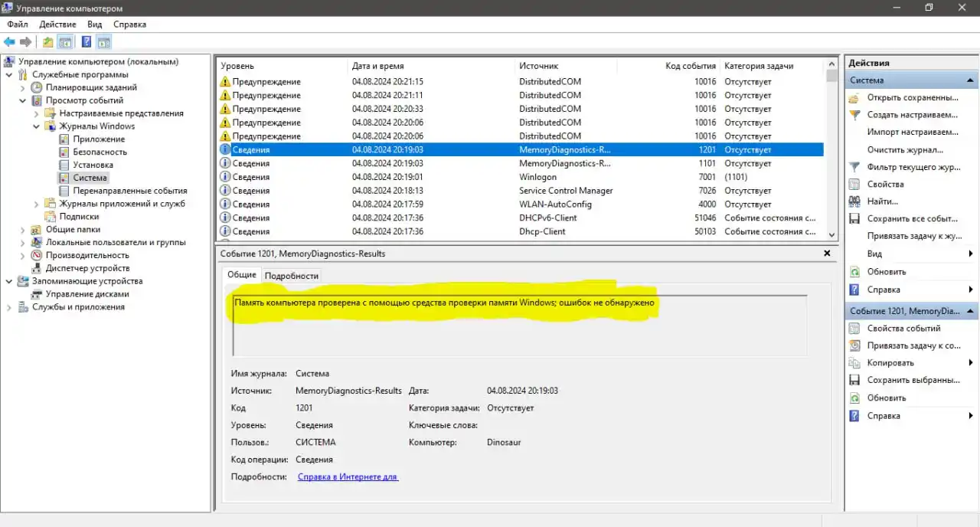Toggle the action pane toolbar button
Screen dimensions: 980x527
point(103,41)
